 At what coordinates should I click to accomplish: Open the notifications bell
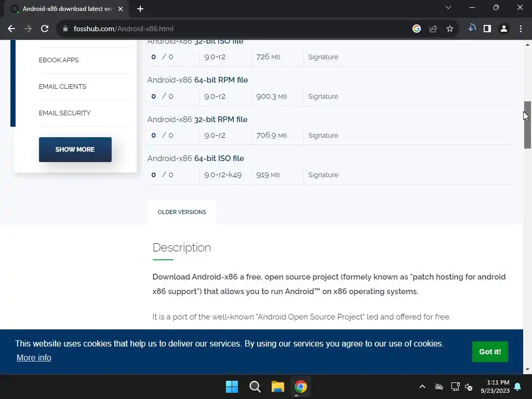(x=518, y=387)
